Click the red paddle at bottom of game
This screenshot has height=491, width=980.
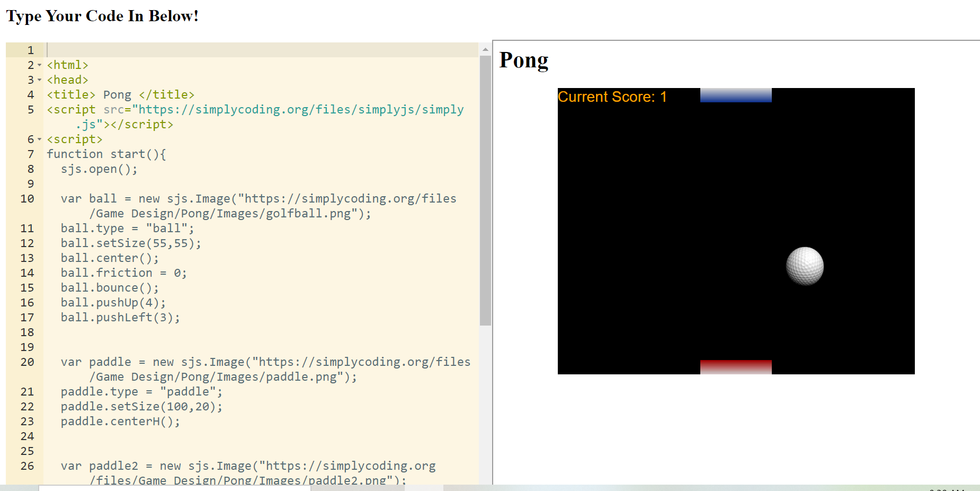[x=736, y=367]
